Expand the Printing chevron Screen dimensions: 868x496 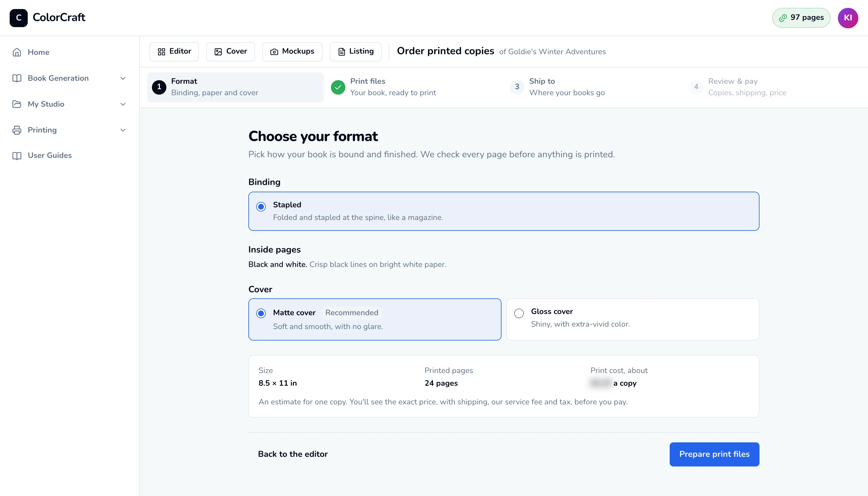pyautogui.click(x=123, y=130)
